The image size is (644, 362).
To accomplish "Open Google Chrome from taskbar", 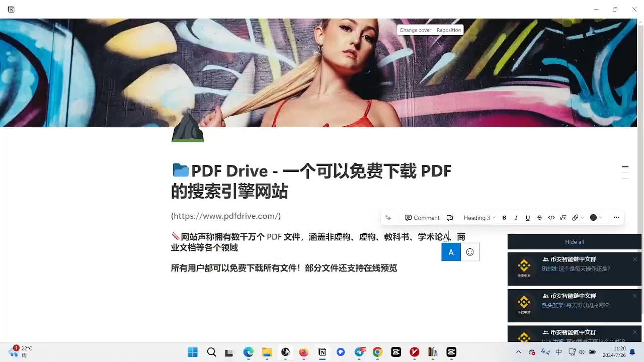I will pos(377,352).
